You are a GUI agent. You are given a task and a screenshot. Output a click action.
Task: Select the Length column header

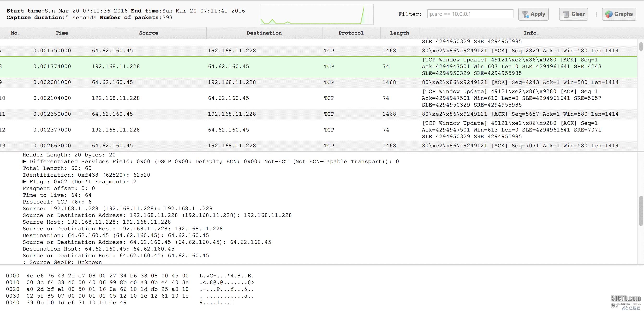click(399, 33)
